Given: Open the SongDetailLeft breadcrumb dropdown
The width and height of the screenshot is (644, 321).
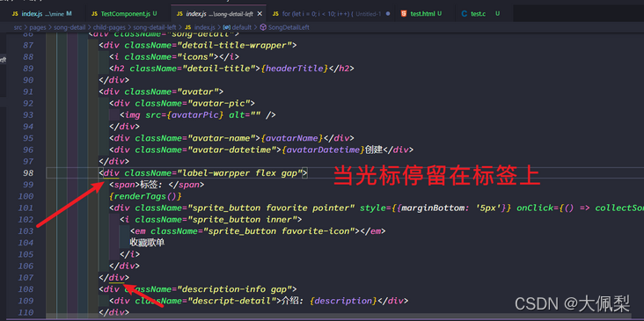Looking at the screenshot, I should [289, 27].
